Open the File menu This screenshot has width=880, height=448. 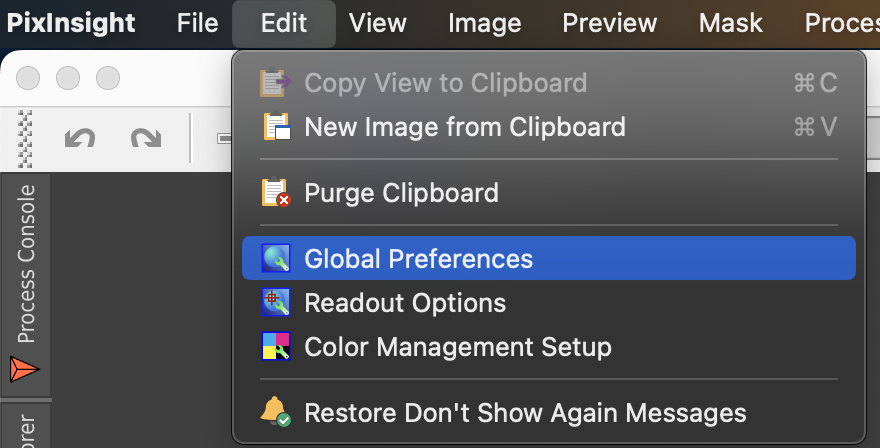coord(197,23)
